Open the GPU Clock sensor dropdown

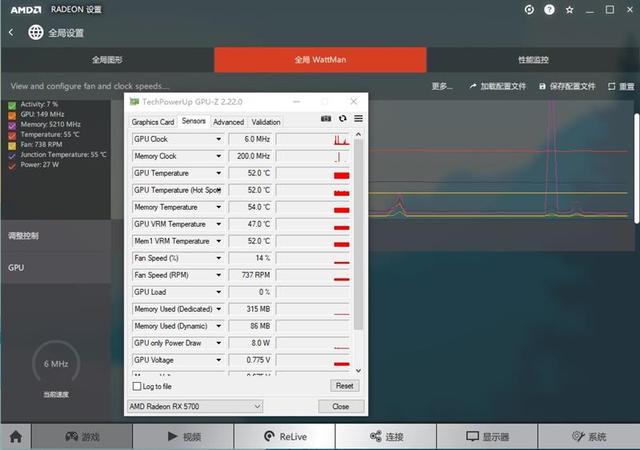tap(219, 139)
